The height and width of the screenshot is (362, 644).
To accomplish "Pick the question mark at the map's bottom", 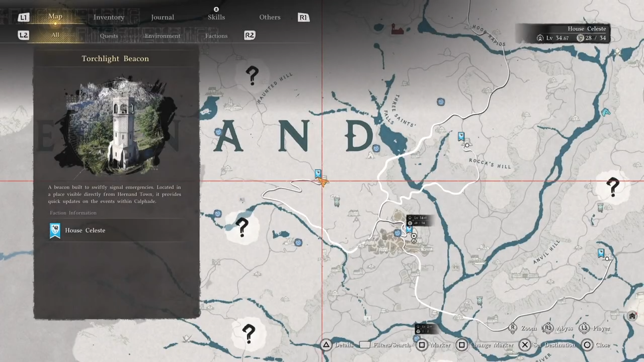I will [249, 333].
